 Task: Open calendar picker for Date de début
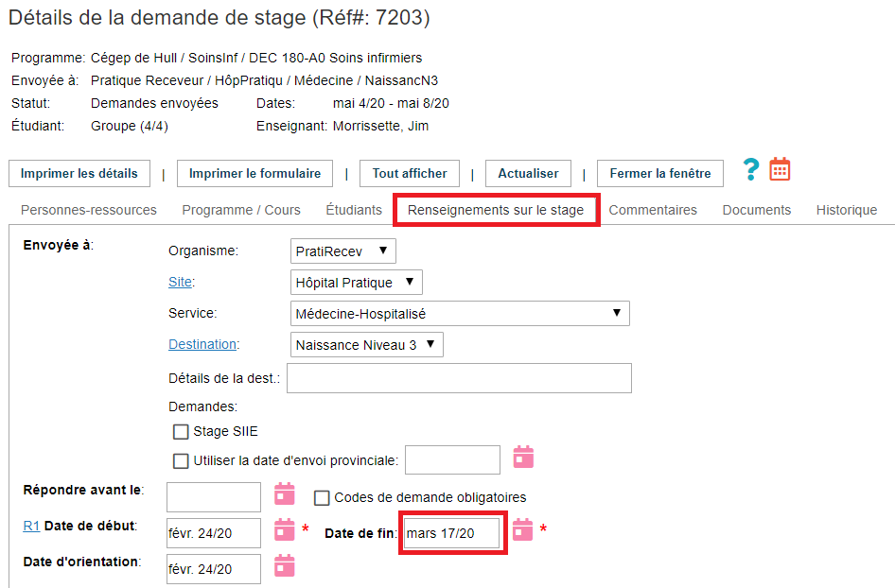284,529
